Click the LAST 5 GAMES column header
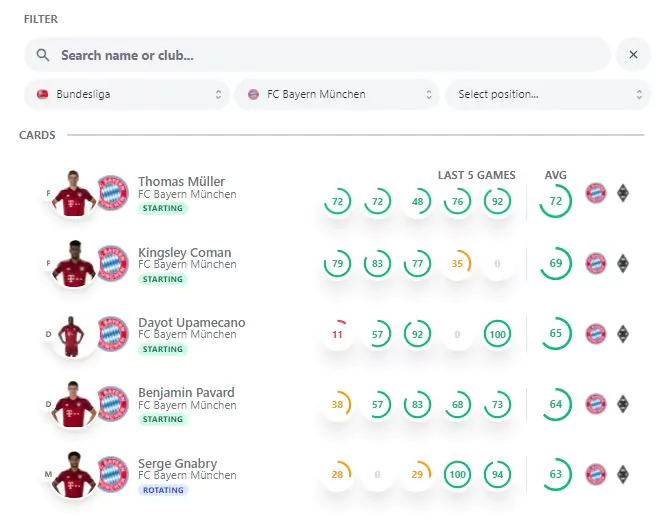The height and width of the screenshot is (519, 665). (x=477, y=175)
